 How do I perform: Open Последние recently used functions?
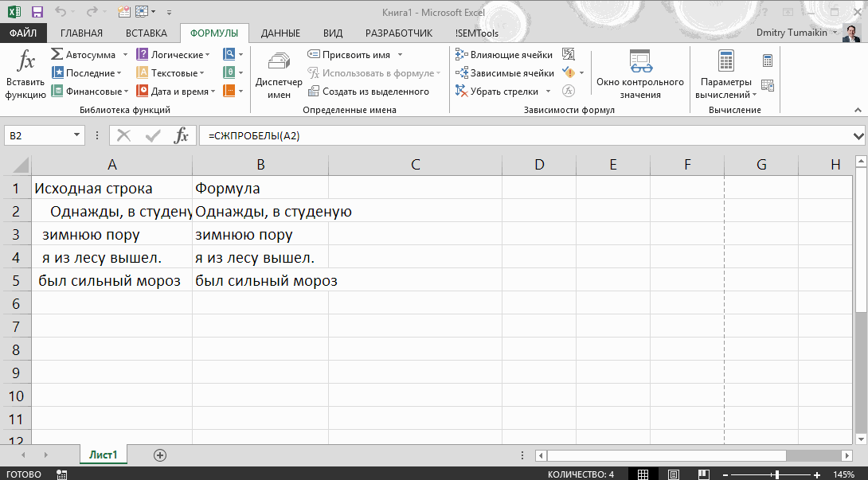(86, 72)
